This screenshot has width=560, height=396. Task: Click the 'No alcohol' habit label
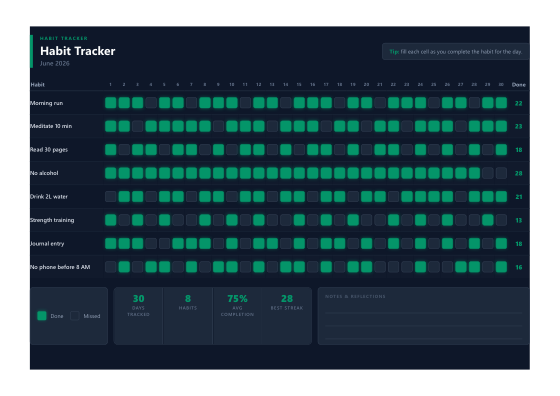[44, 173]
